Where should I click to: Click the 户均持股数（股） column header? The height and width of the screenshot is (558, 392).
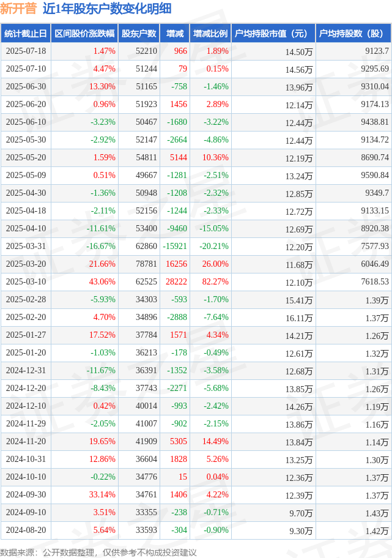tap(353, 34)
